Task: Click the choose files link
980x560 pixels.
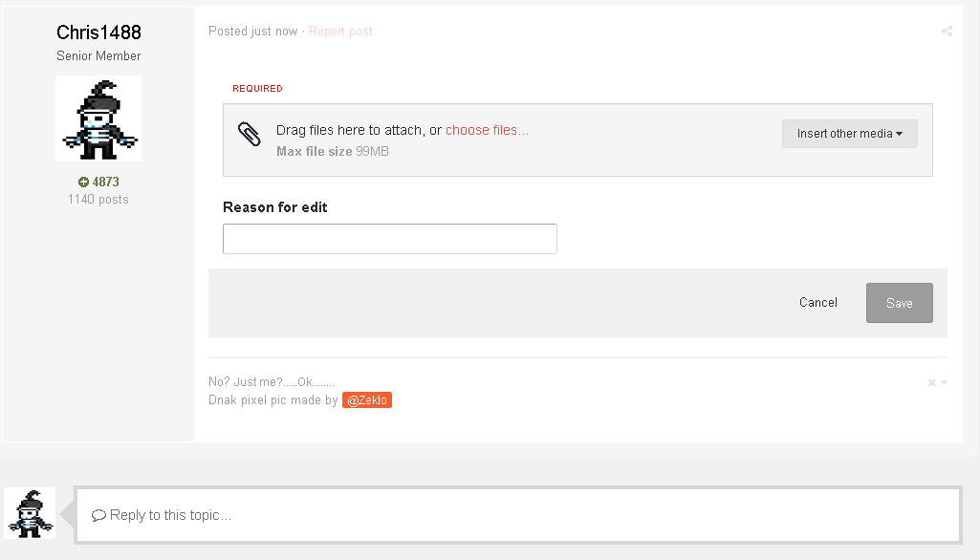Action: tap(487, 130)
